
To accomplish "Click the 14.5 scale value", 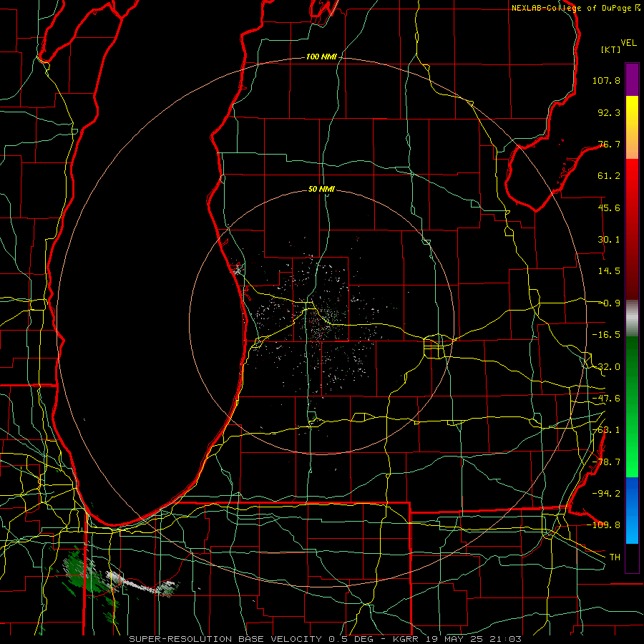I will coord(609,271).
